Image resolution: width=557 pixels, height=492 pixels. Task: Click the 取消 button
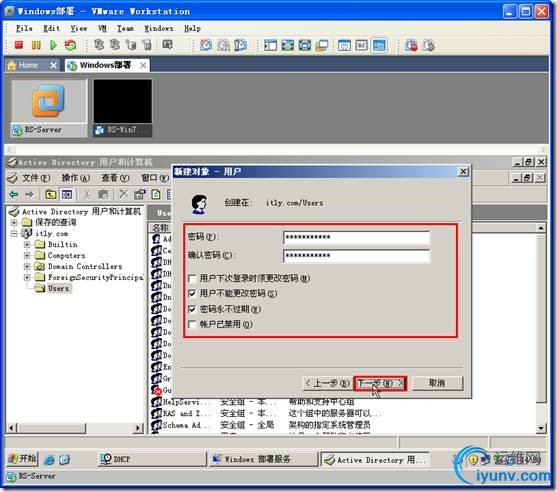coord(437,383)
